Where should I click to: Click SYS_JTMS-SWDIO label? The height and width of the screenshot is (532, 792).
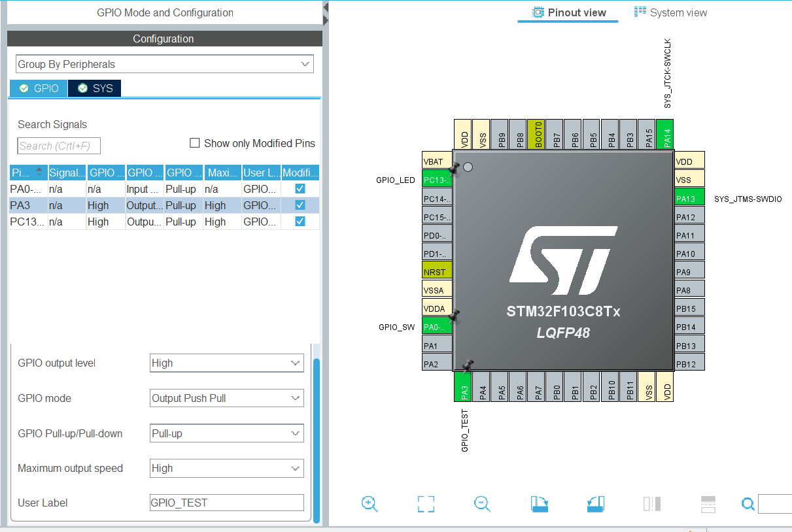748,199
